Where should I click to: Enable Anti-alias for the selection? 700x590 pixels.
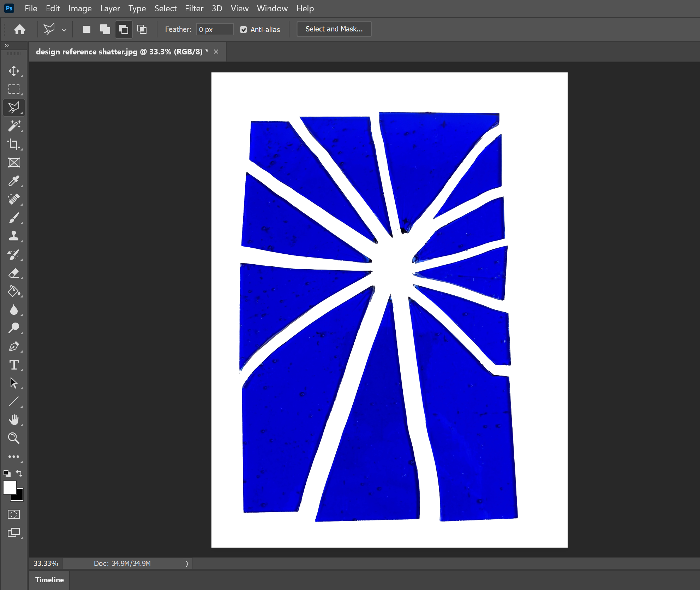244,29
